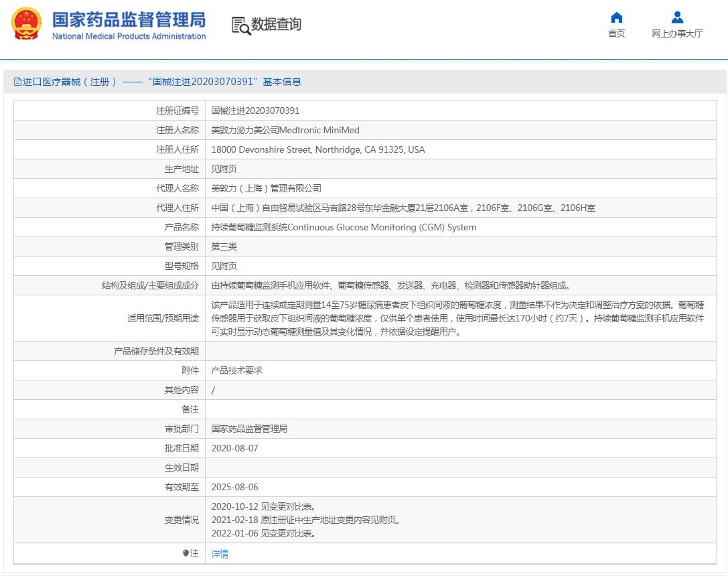Click the 2022-01-06 见变更对比表 entry
This screenshot has width=728, height=576.
pyautogui.click(x=263, y=533)
